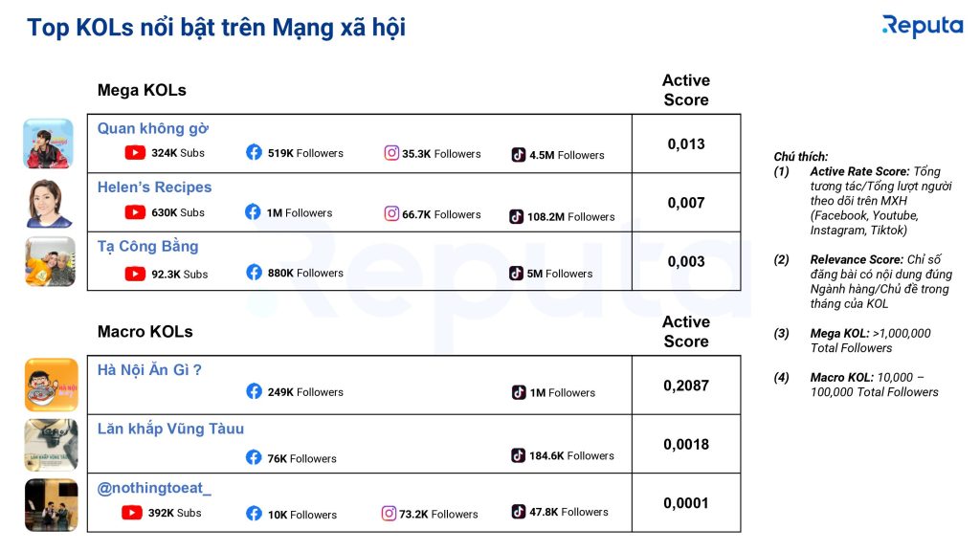Viewport: 980px width, 551px height.
Task: Select the Hà Nội Ăn Gì ? title
Action: click(x=149, y=370)
